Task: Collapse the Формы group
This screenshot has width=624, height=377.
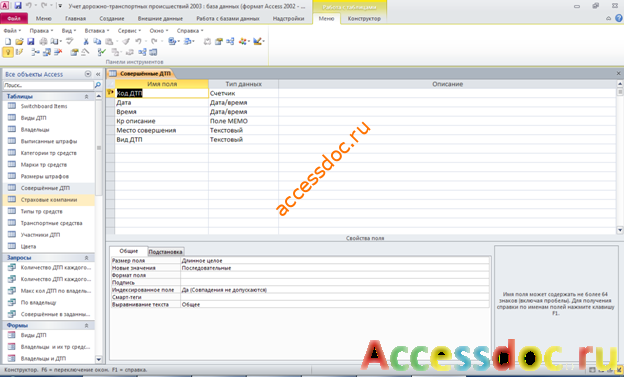Action: pos(86,325)
